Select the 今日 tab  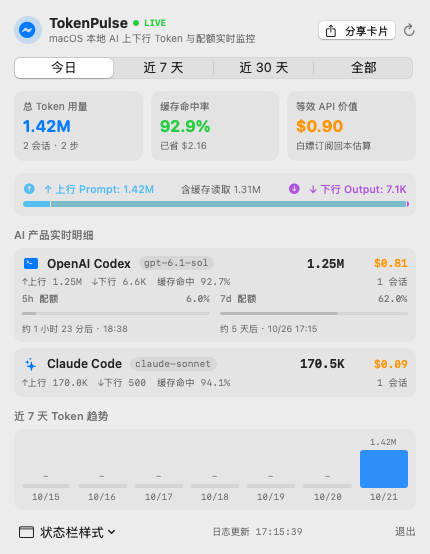64,67
